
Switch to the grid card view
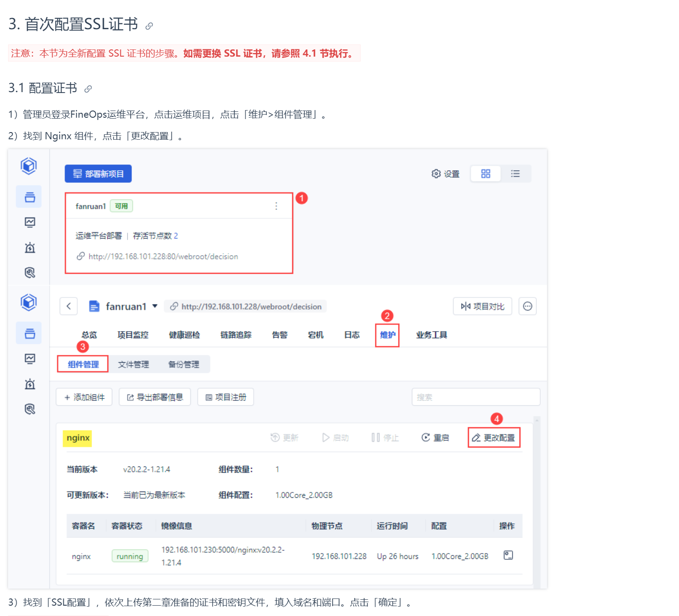point(485,174)
